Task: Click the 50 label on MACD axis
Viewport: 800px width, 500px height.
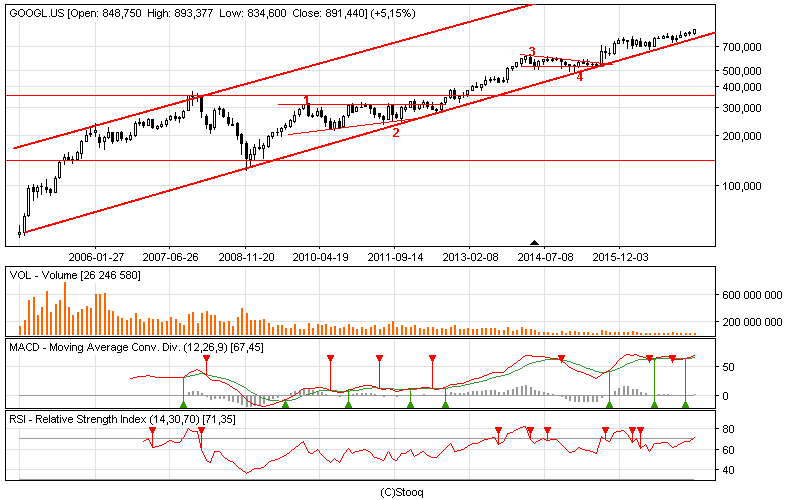Action: coord(729,367)
